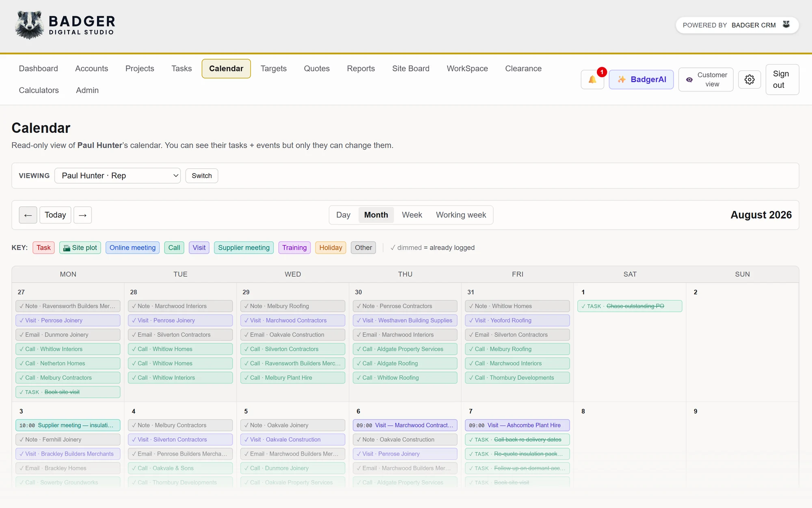812x508 pixels.
Task: Open the Book site visit task on 27th
Action: point(68,392)
